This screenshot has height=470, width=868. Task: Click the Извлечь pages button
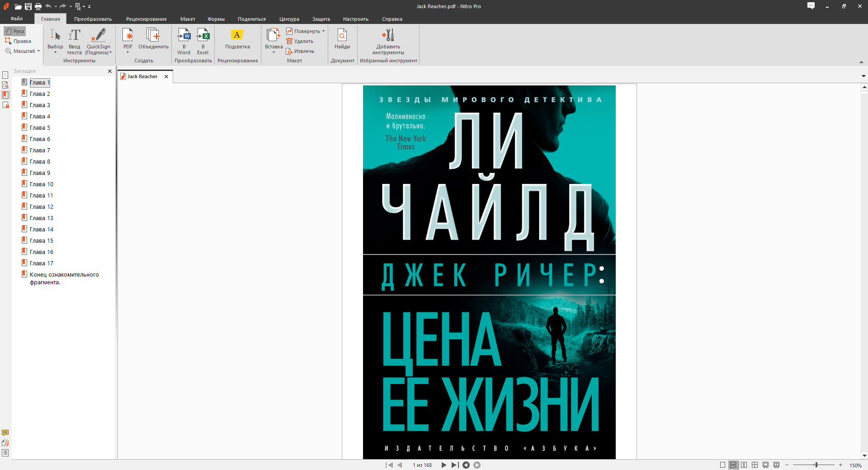[x=300, y=51]
